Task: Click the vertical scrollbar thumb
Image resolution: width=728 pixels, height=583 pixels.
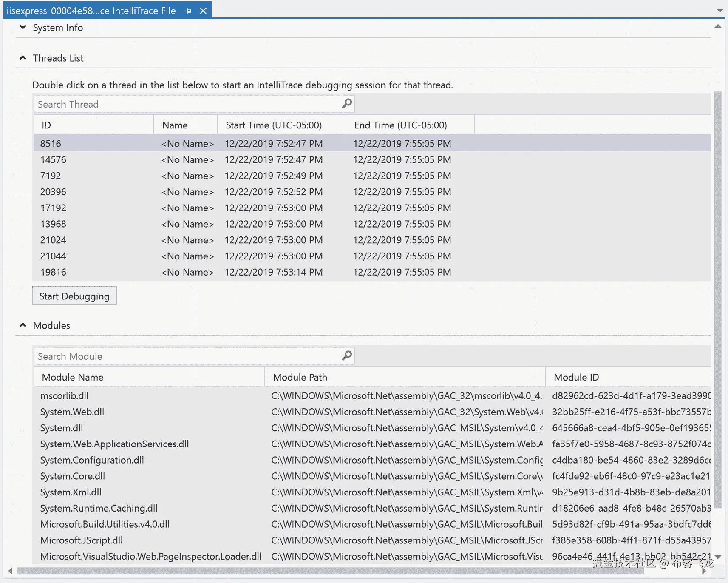Action: [718, 300]
